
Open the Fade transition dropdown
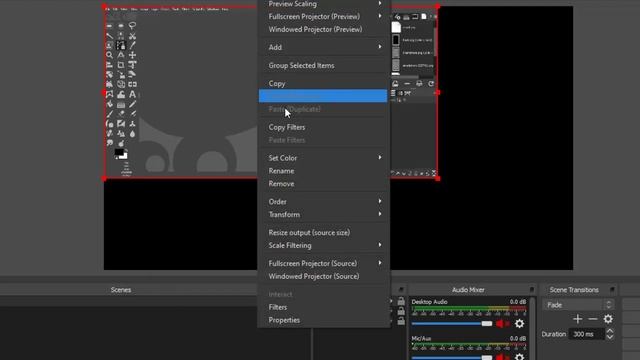pyautogui.click(x=578, y=305)
